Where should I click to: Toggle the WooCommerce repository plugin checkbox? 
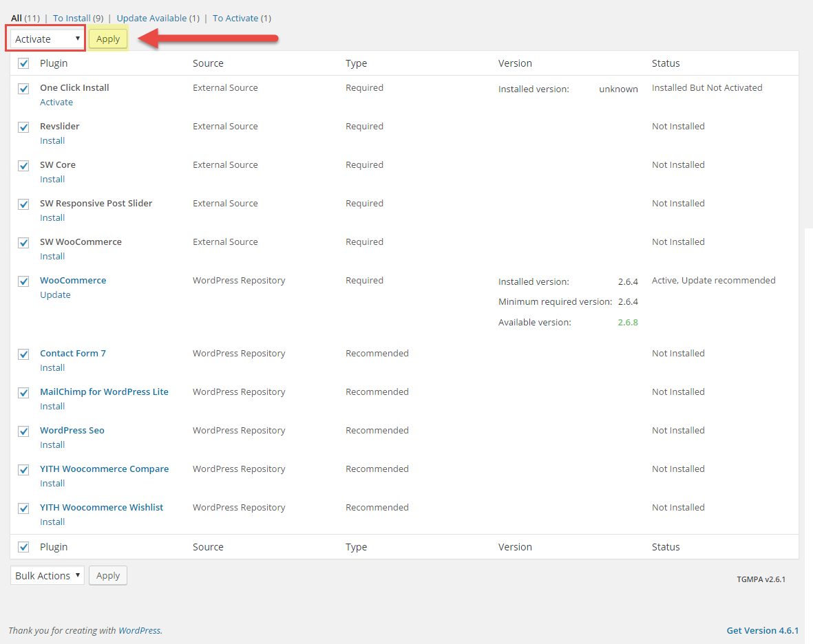tap(23, 281)
